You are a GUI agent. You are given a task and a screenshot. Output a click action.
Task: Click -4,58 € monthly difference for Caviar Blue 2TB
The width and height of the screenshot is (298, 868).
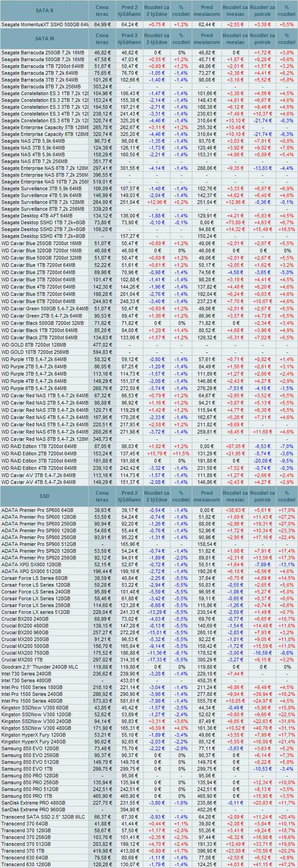(x=235, y=272)
